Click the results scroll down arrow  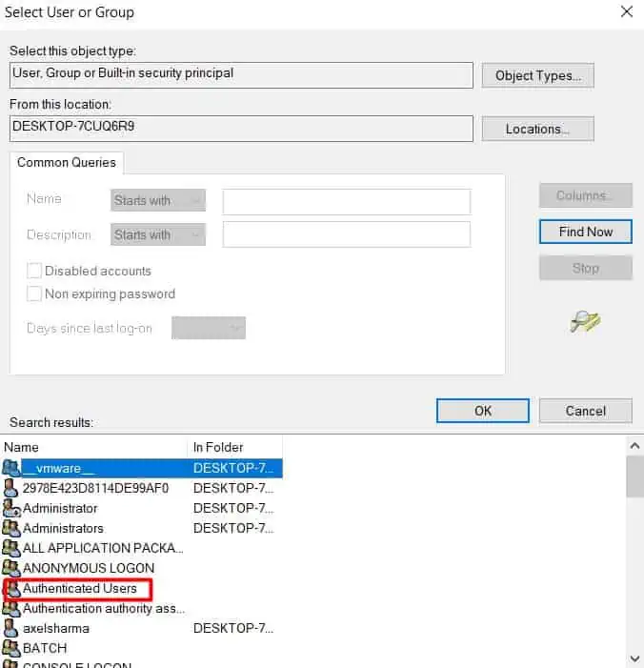pos(634,660)
